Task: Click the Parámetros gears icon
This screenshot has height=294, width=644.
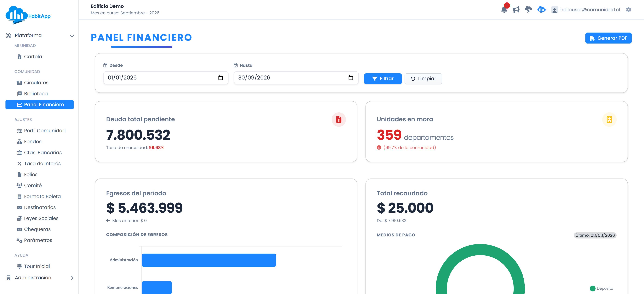Action: tap(19, 241)
